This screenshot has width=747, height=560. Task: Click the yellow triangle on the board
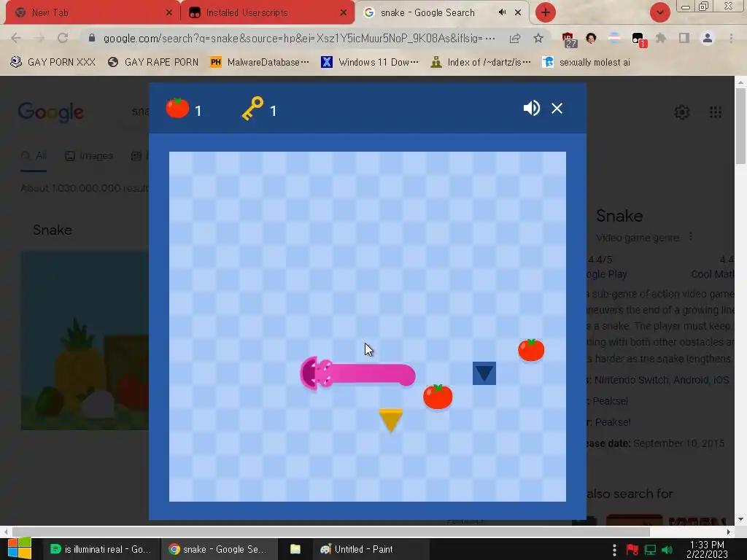click(x=391, y=420)
